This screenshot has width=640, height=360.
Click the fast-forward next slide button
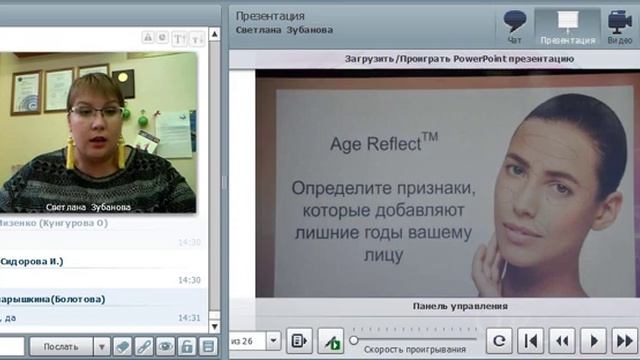625,340
